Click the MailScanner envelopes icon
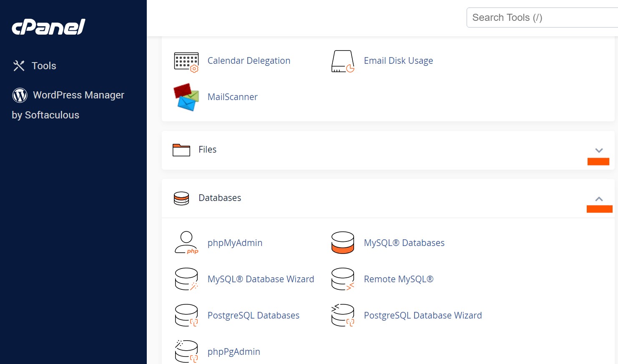The width and height of the screenshot is (618, 364). click(x=186, y=97)
